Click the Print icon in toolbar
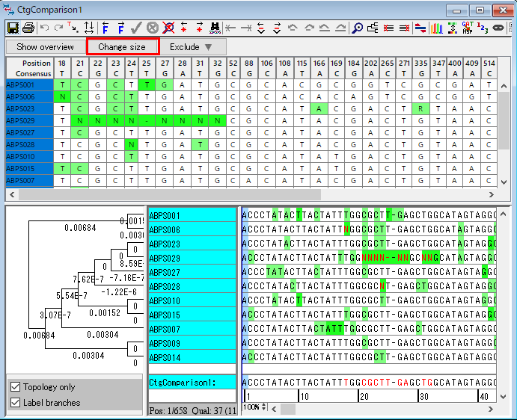517x420 pixels. (28, 28)
